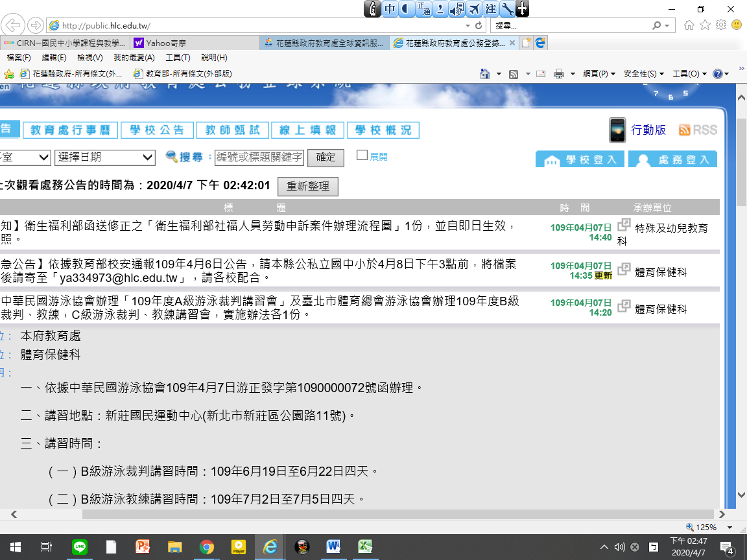The height and width of the screenshot is (560, 747).
Task: Open the favorites star icon beside home
Action: [705, 25]
